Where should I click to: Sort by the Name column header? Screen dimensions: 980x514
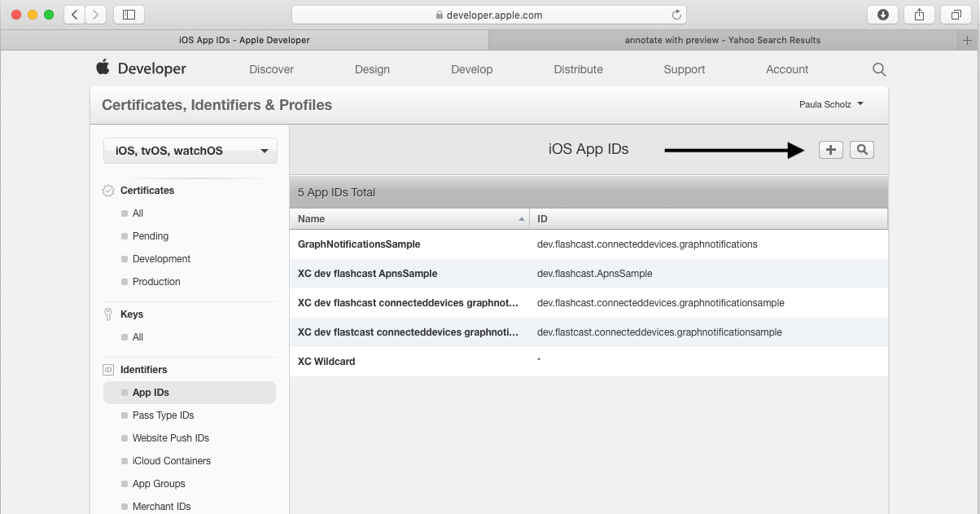pos(409,219)
